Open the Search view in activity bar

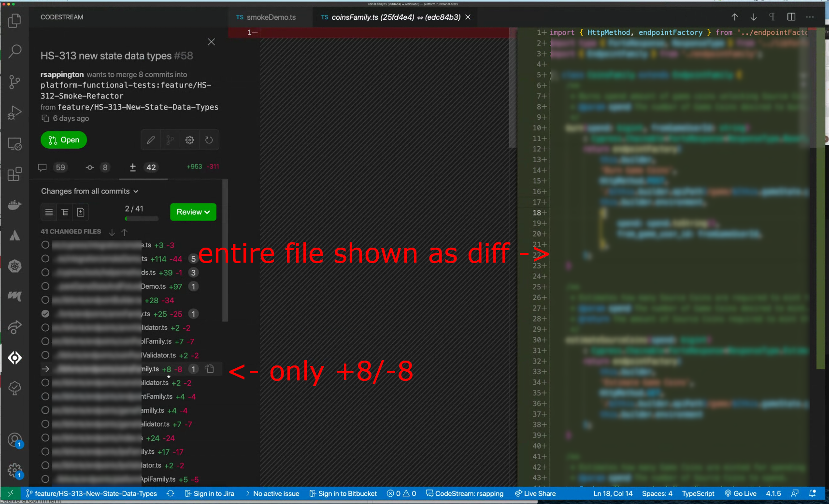click(14, 51)
